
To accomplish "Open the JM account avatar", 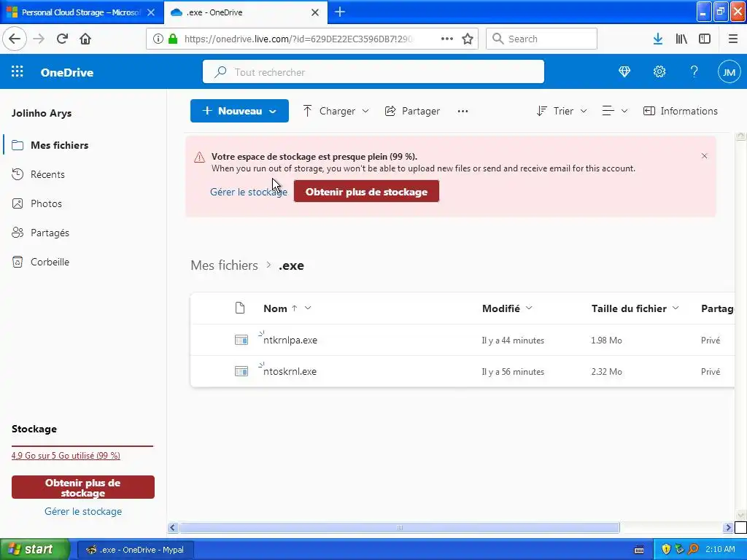I will coord(729,72).
